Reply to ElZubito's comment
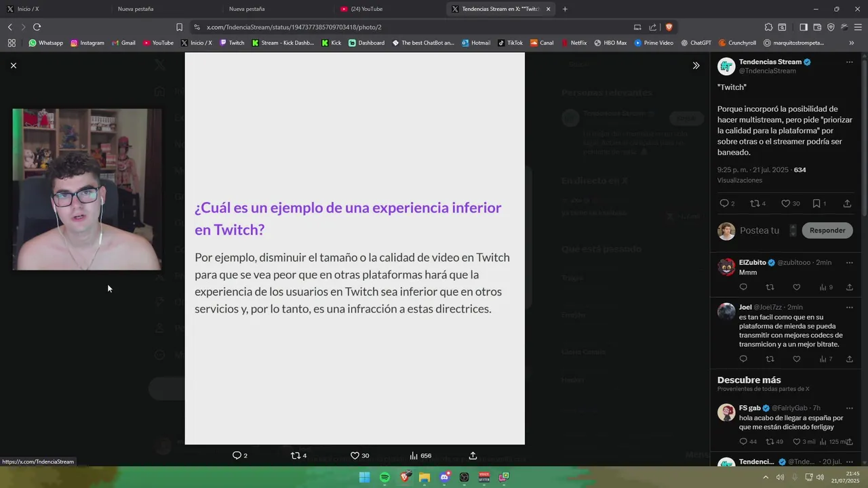868x488 pixels. click(743, 287)
